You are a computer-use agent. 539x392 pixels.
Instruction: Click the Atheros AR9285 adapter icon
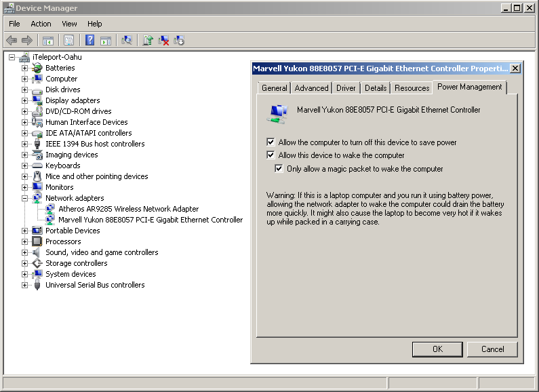(50, 209)
